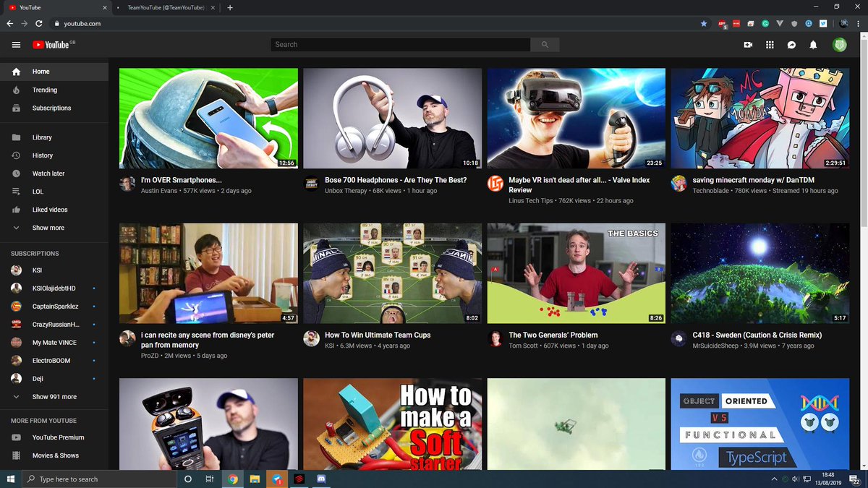Open Library in sidebar

coord(54,137)
